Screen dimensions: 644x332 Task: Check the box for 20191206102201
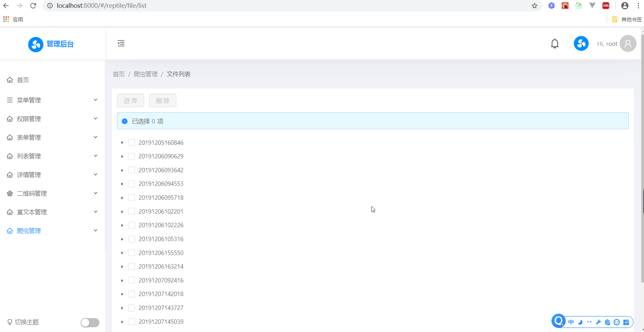click(132, 211)
